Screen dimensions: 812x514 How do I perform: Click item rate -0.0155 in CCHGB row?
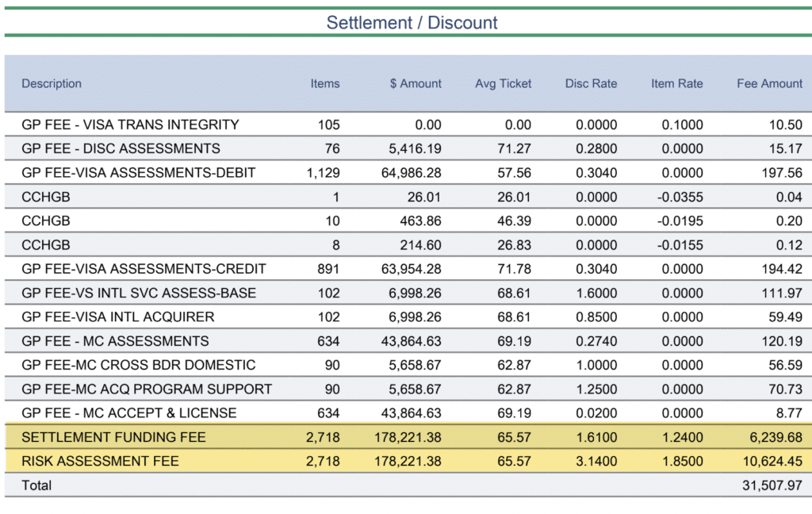(x=680, y=244)
